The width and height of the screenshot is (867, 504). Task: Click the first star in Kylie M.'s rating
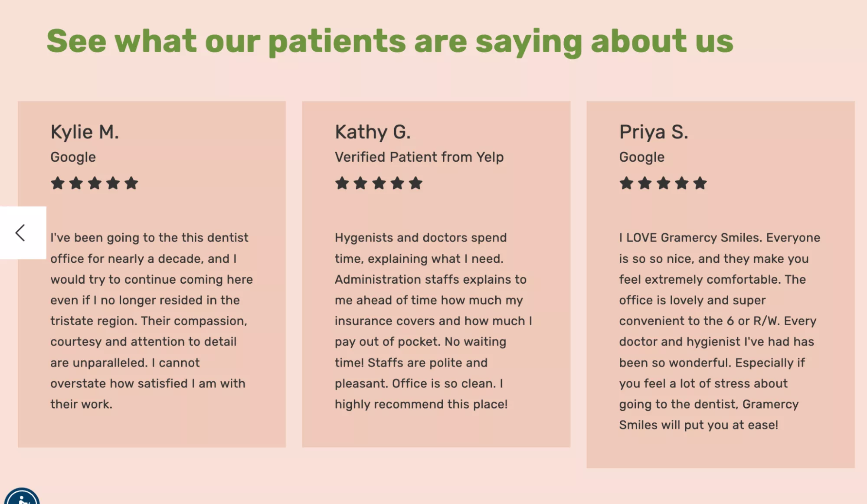[58, 183]
